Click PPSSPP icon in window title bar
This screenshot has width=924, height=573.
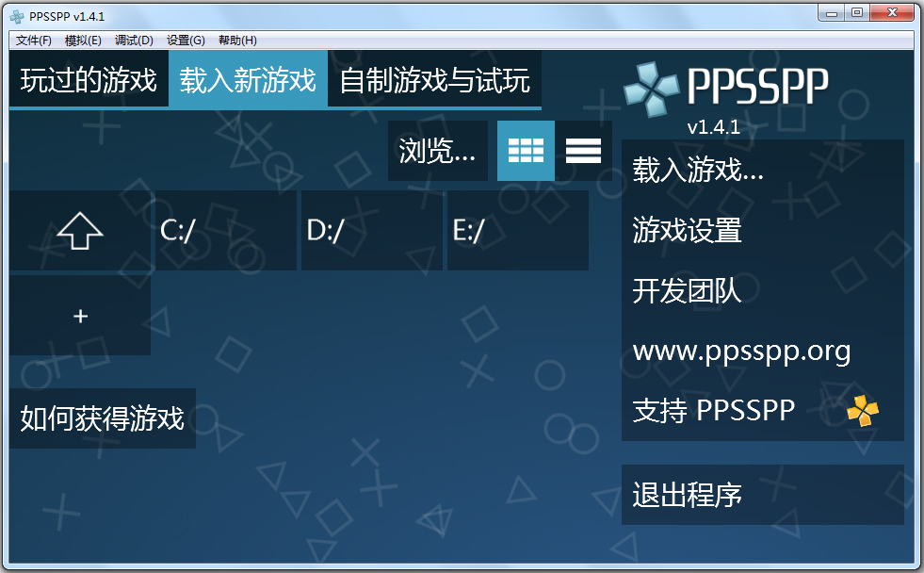pos(17,17)
